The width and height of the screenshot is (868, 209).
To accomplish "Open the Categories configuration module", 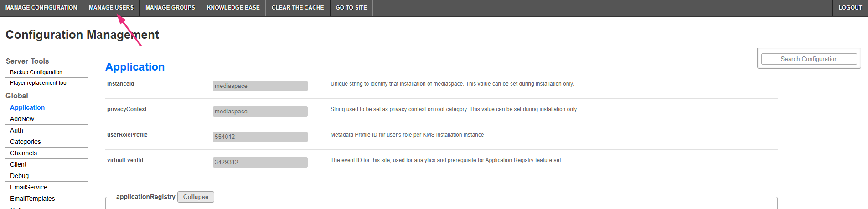I will [26, 142].
